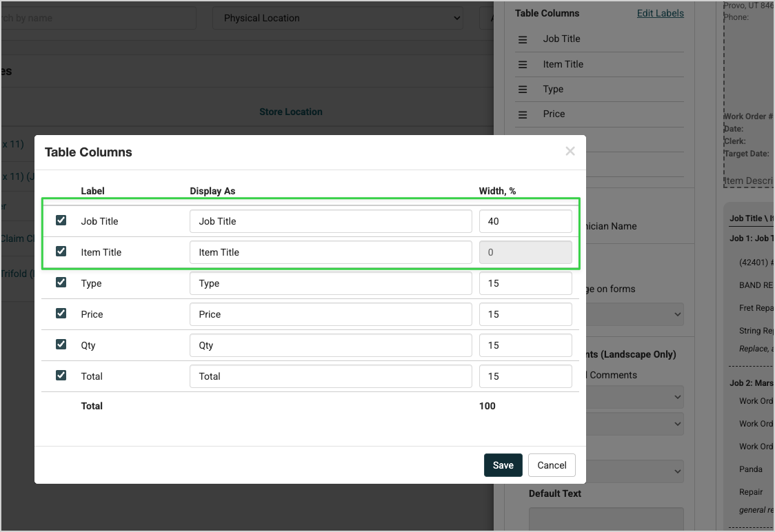Screen dimensions: 775x532
Task: Click drag handle icon beside Job Title
Action: (x=523, y=39)
